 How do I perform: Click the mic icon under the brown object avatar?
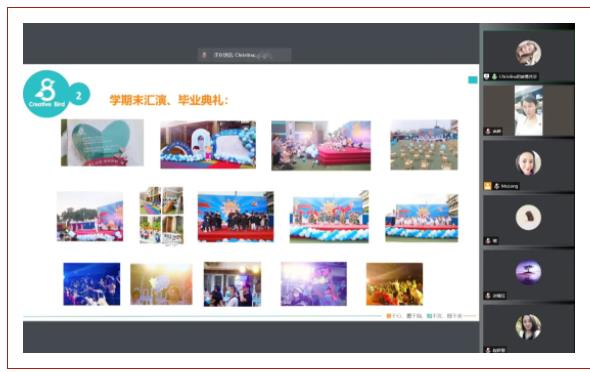click(488, 241)
